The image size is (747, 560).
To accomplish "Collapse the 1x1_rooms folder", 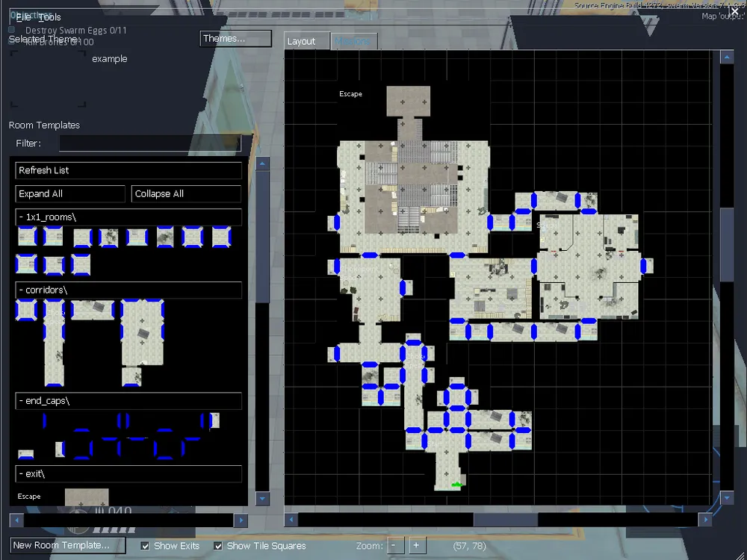I will click(128, 217).
